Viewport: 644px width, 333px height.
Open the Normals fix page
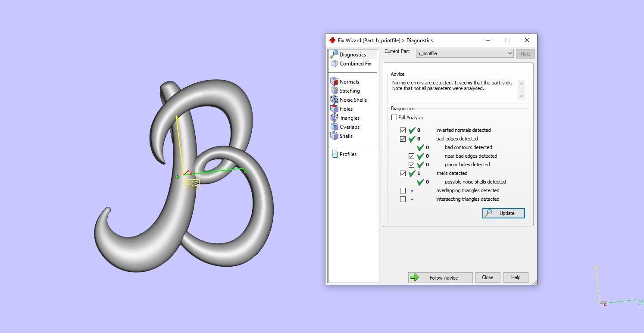349,81
